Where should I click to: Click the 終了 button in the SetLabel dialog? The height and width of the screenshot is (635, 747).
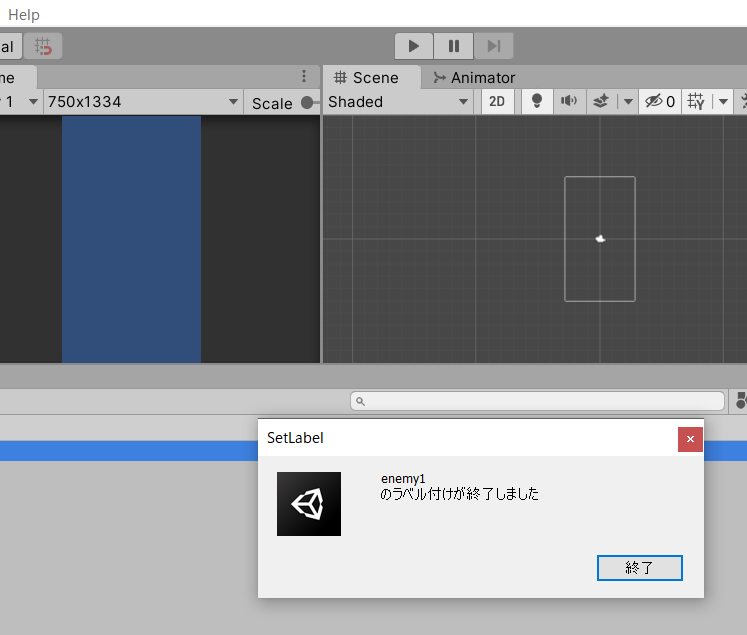[640, 568]
